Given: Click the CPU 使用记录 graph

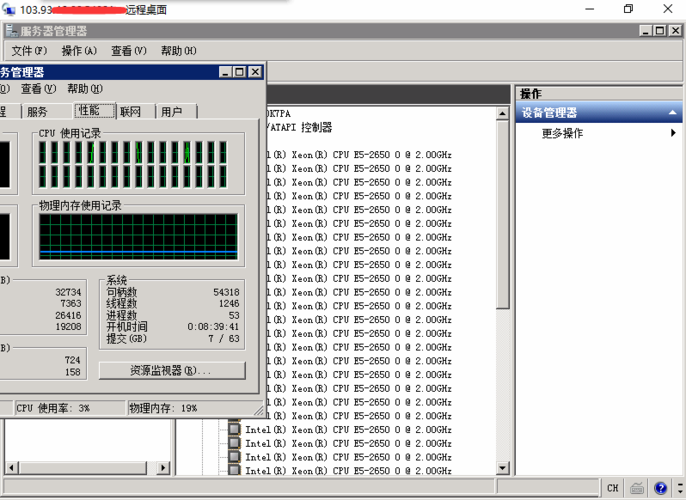Looking at the screenshot, I should coord(133,164).
